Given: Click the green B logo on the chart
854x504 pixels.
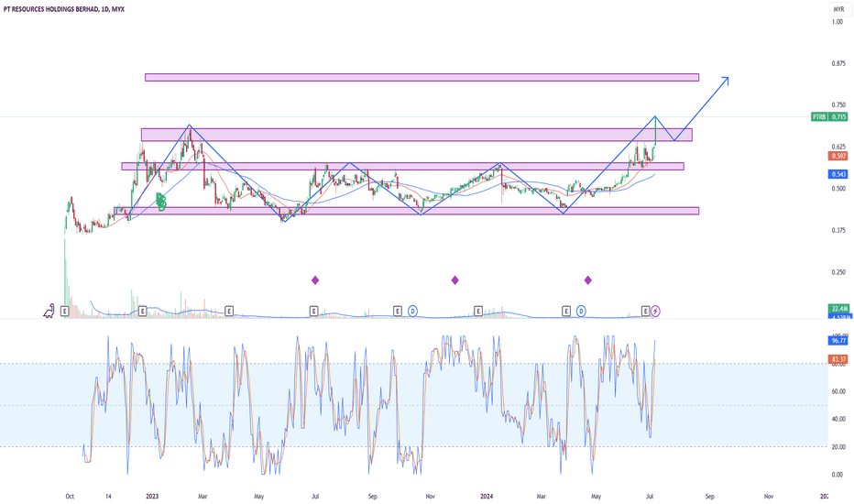Looking at the screenshot, I should tap(160, 202).
